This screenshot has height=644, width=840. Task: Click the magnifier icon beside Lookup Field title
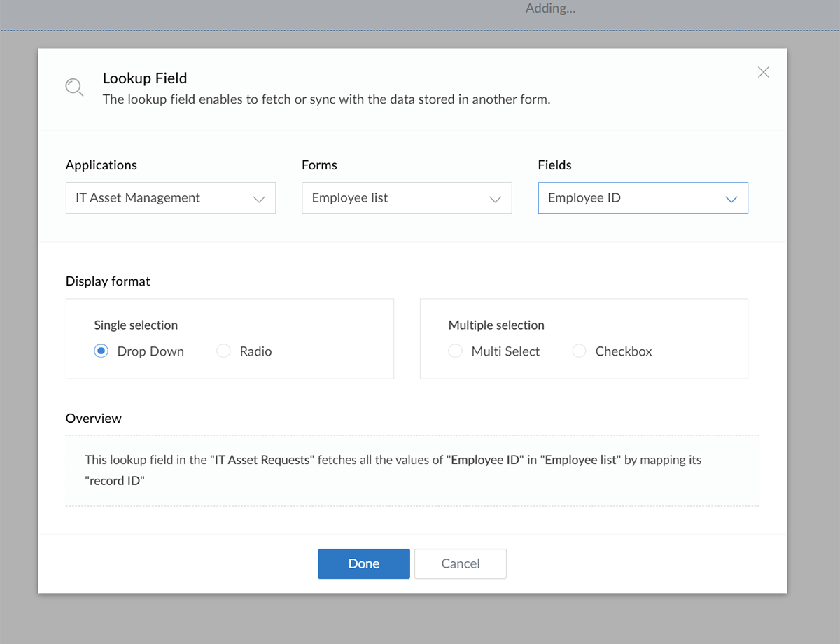coord(74,87)
